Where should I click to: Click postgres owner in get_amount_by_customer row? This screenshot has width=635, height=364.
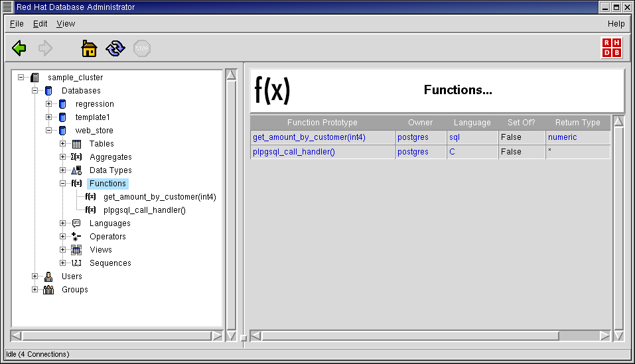[x=413, y=137]
